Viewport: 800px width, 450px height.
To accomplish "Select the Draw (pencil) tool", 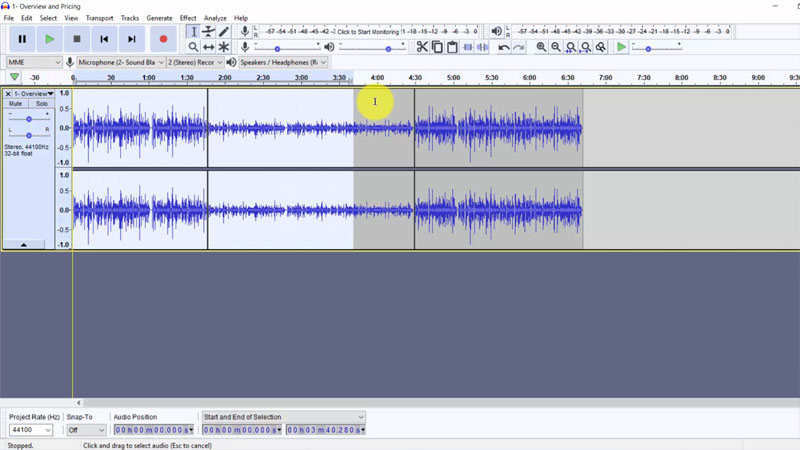I will 223,32.
